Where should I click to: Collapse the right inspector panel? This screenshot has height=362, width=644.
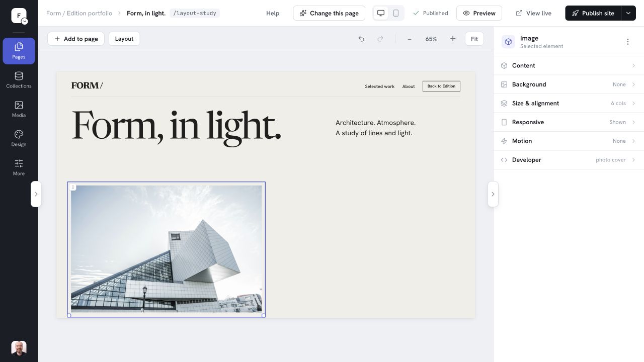[493, 194]
